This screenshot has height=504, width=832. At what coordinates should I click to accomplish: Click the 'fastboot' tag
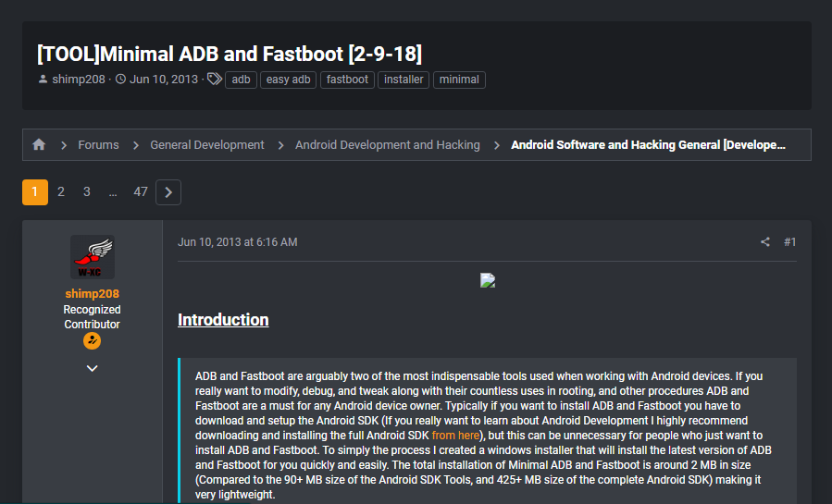347,80
